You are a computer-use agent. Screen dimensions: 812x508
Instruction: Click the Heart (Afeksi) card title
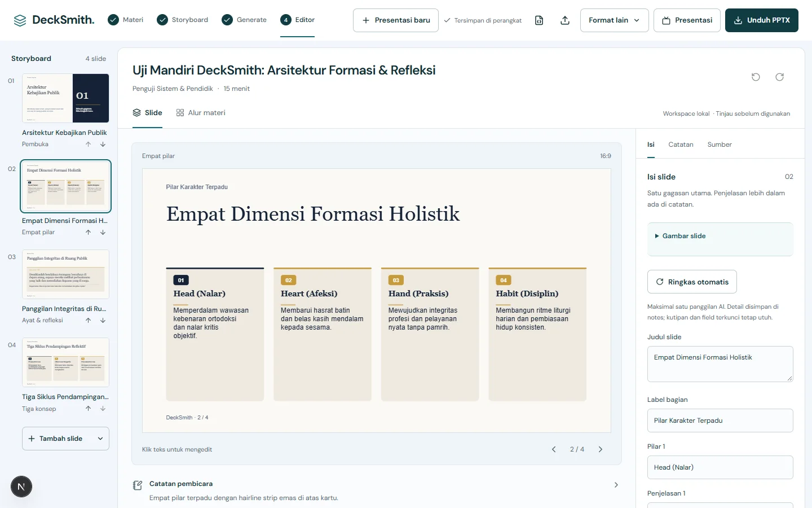309,294
